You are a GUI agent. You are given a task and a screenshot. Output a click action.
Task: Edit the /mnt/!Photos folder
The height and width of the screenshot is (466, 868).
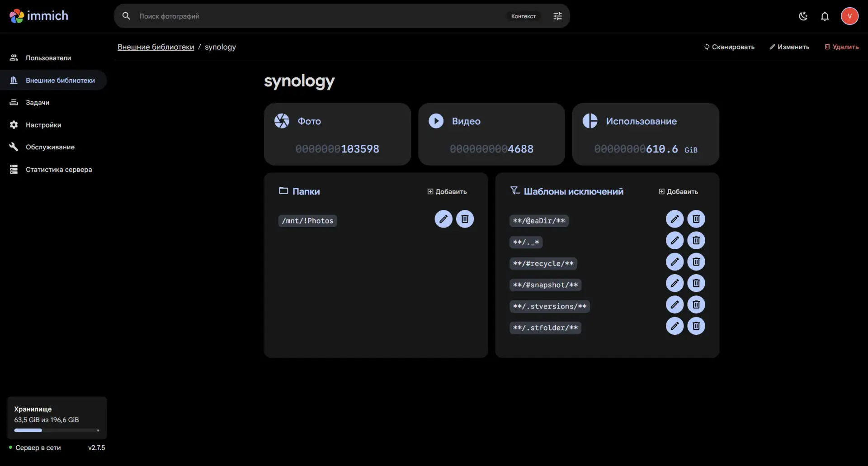[x=443, y=219]
